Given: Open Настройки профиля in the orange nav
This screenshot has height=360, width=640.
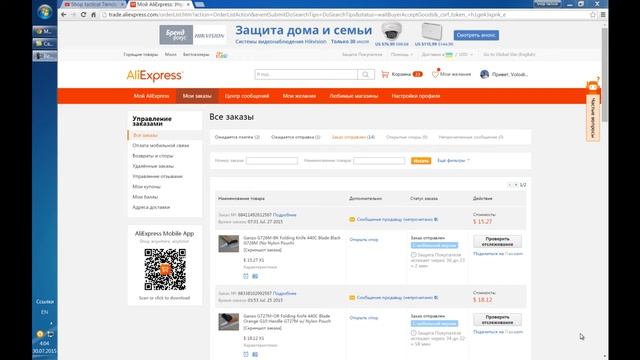Looking at the screenshot, I should [416, 96].
